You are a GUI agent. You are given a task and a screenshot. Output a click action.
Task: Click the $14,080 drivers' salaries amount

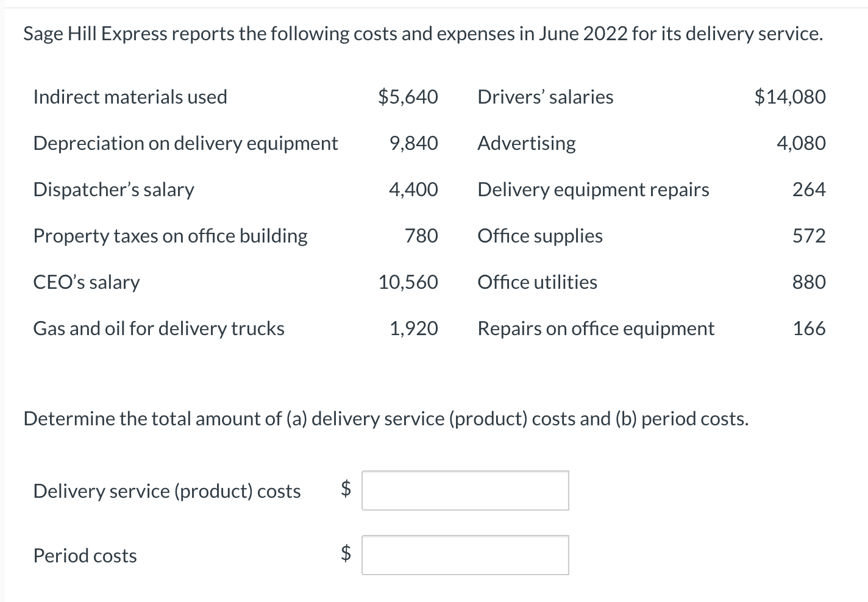tap(790, 97)
